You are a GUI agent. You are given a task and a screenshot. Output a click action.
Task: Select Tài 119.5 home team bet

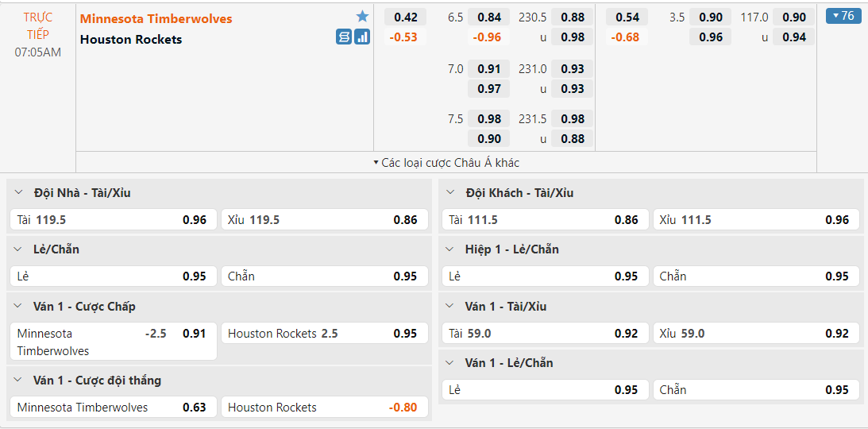[x=112, y=220]
